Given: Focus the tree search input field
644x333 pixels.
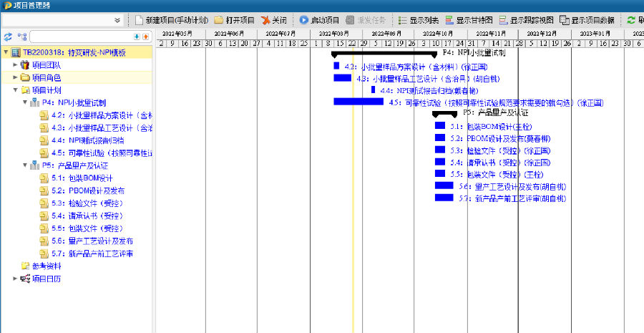Looking at the screenshot, I should click(82, 37).
